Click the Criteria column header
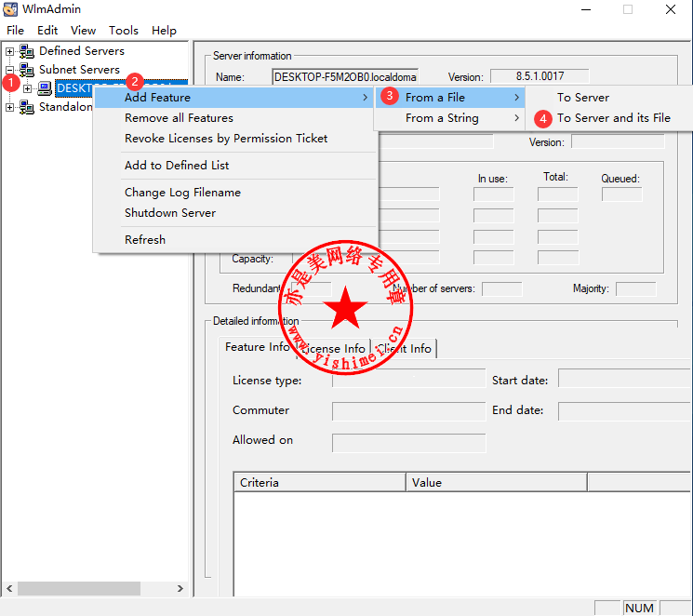 (319, 482)
